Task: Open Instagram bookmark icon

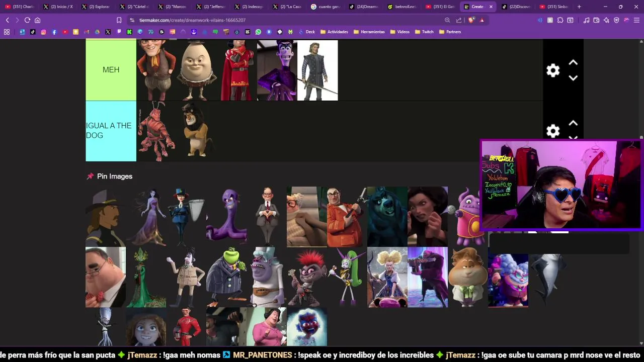Action: (x=43, y=32)
